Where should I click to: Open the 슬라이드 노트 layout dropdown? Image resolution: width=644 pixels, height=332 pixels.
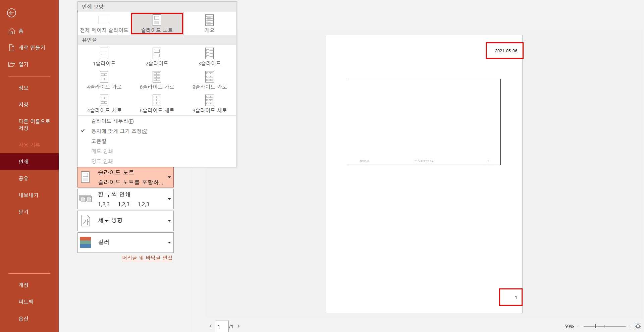(x=125, y=177)
